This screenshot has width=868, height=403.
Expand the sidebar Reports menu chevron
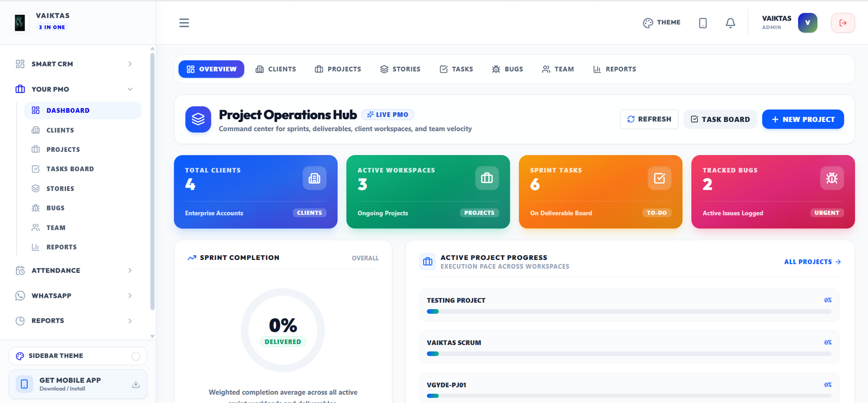coord(130,321)
